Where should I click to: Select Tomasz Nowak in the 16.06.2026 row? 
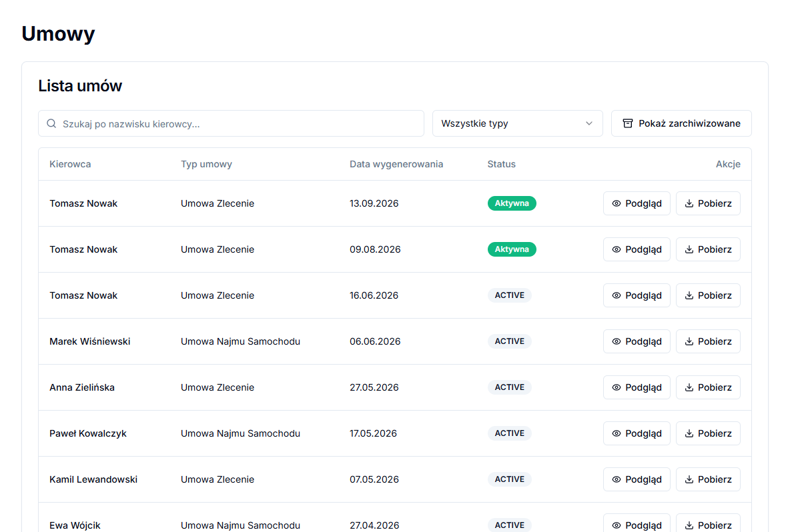tap(83, 295)
